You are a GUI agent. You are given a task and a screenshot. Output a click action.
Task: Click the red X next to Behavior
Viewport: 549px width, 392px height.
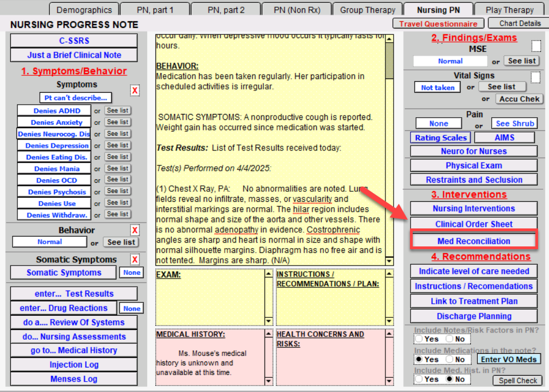click(x=135, y=230)
